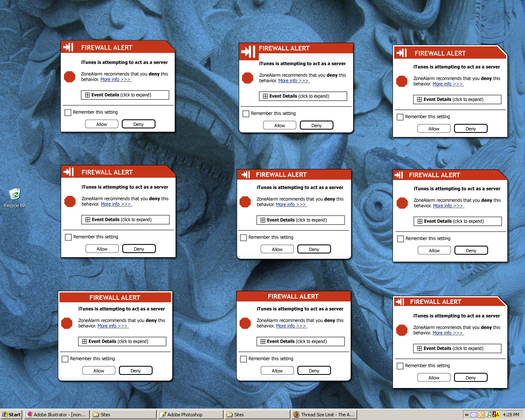Click the envelope mail icon in system tray
This screenshot has width=525, height=420.
pyautogui.click(x=474, y=415)
